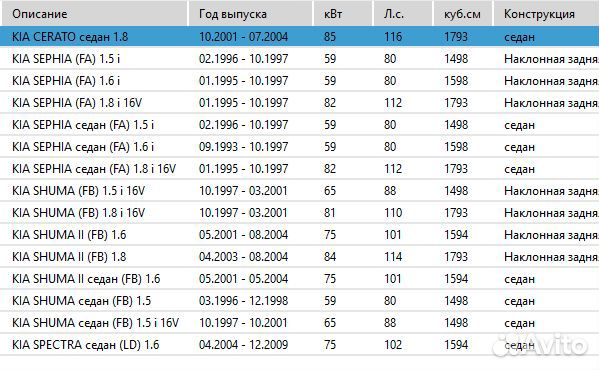Select the KIA SEPHIA (FA) 1.6 i row
The image size is (599, 370).
(300, 81)
